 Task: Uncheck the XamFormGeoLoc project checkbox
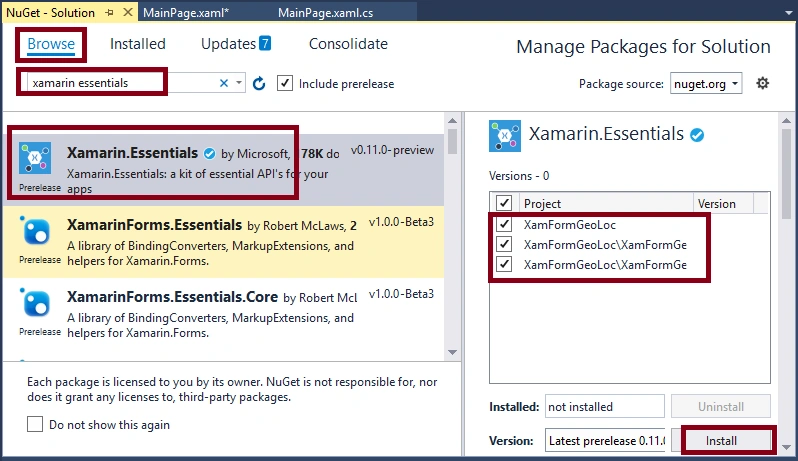tap(504, 224)
